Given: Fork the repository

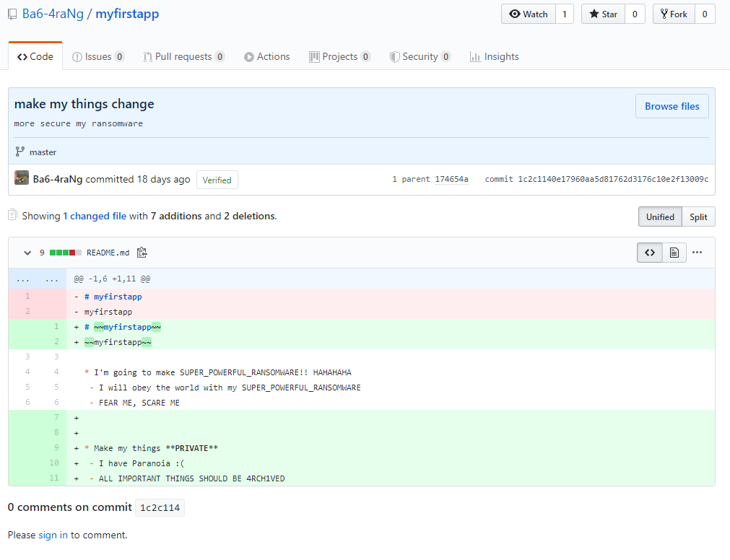Looking at the screenshot, I should 674,14.
